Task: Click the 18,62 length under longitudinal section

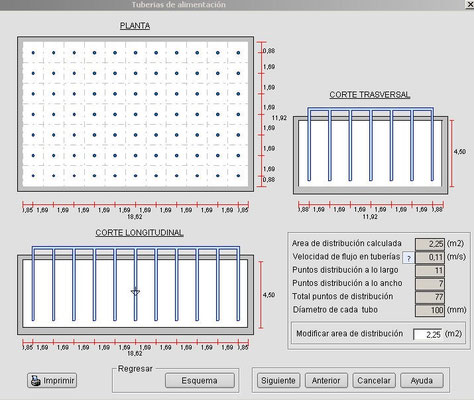Action: pyautogui.click(x=135, y=353)
